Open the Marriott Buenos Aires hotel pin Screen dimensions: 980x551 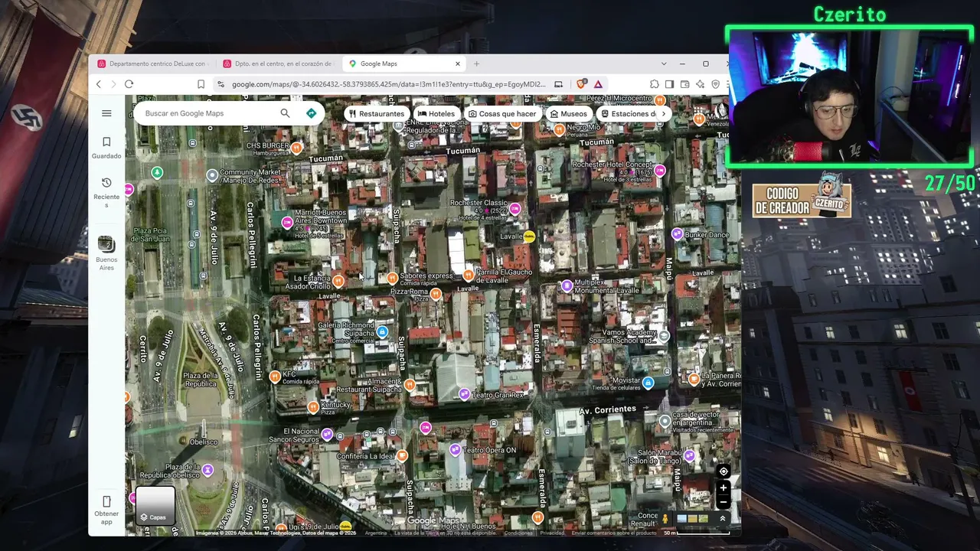[287, 223]
